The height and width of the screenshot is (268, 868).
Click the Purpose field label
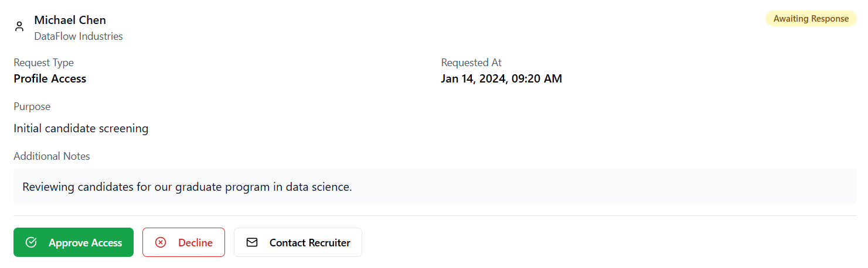pos(32,106)
